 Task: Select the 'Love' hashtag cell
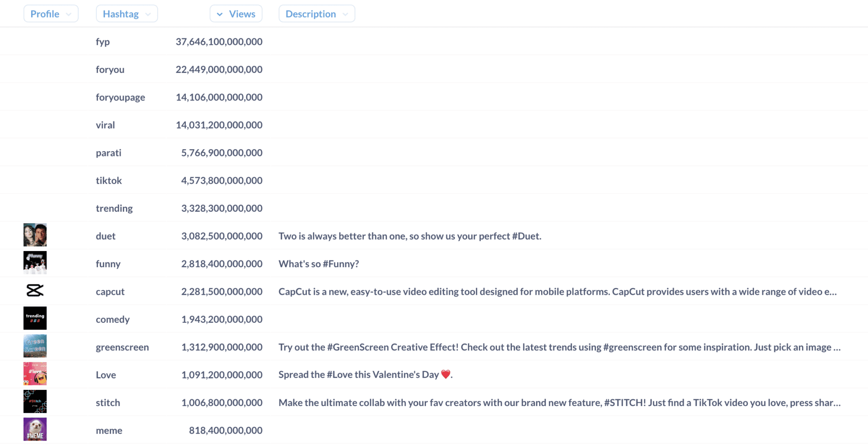(x=106, y=375)
